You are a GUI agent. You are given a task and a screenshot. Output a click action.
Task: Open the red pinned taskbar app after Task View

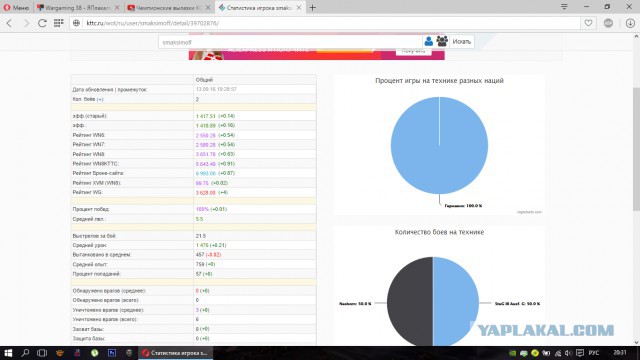point(77,353)
